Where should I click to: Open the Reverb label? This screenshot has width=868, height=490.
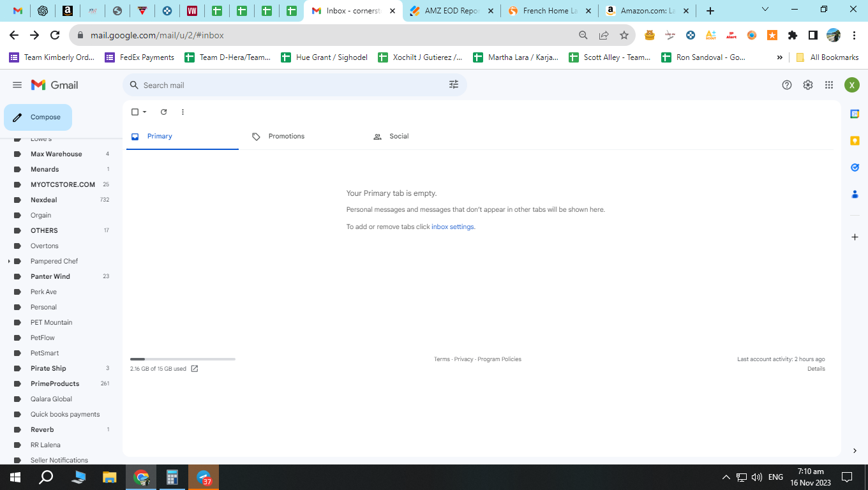42,429
